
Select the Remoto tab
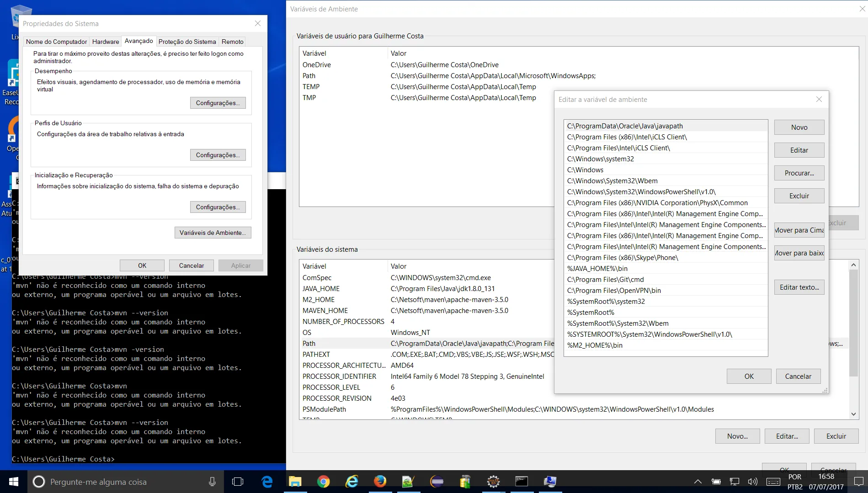[232, 42]
